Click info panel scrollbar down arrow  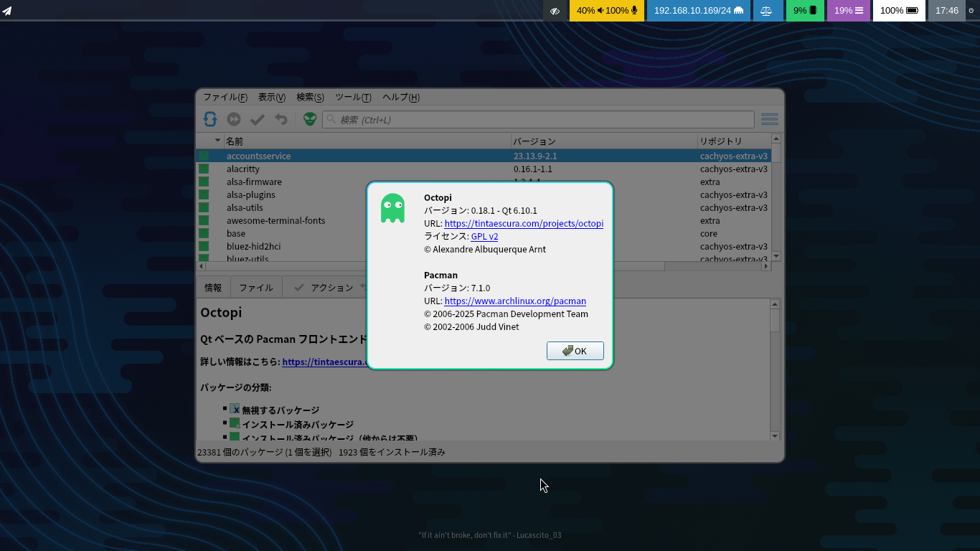tap(774, 435)
